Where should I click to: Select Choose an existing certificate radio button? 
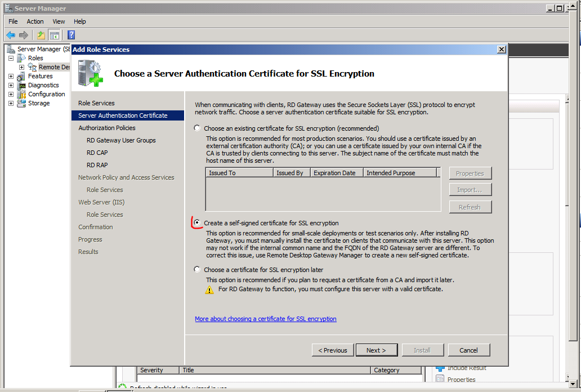click(197, 128)
